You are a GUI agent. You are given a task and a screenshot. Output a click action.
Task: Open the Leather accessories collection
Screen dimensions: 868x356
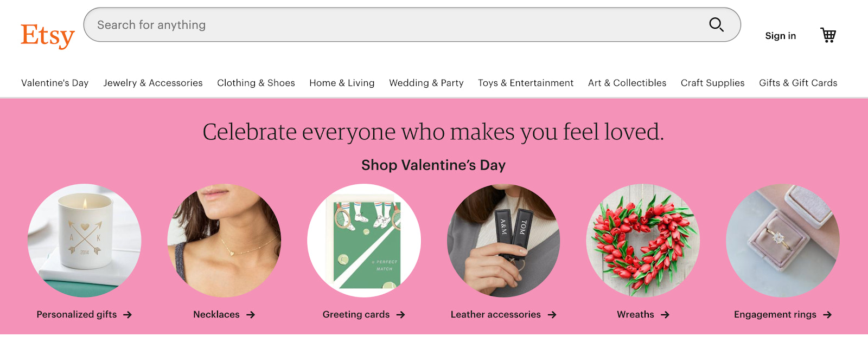(x=495, y=314)
